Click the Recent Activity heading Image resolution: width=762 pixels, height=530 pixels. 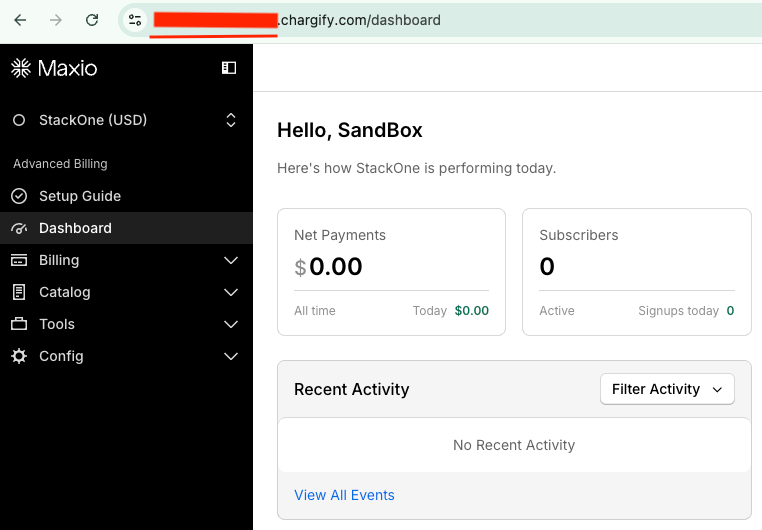(351, 389)
